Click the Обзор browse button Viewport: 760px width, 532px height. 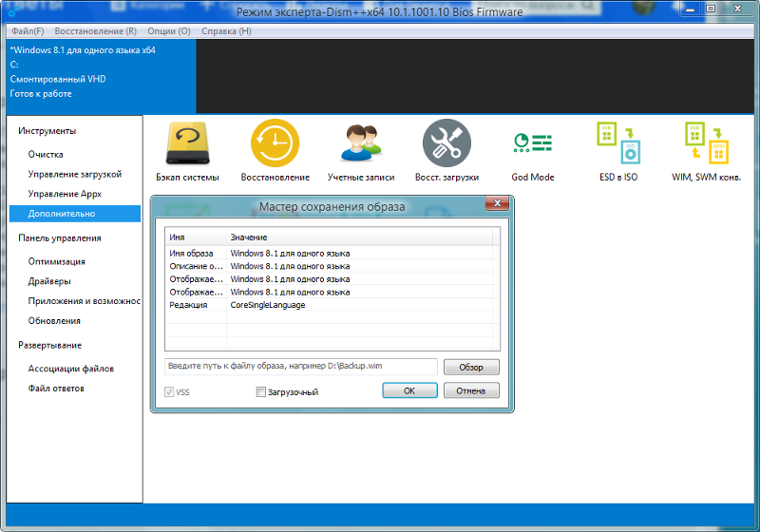tap(471, 368)
